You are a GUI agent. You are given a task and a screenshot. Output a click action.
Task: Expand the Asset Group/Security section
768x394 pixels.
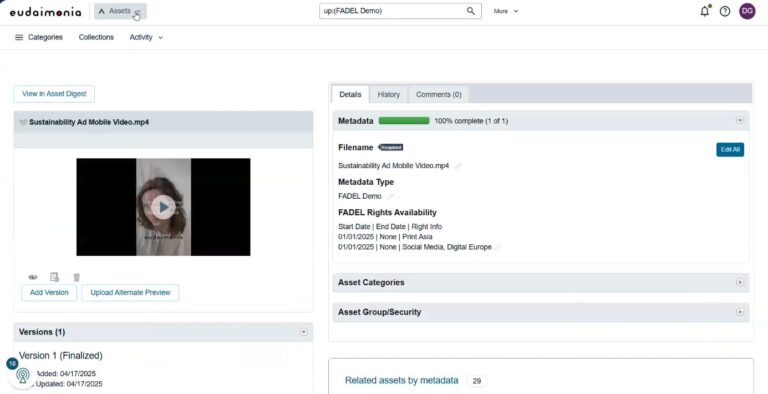click(x=740, y=312)
